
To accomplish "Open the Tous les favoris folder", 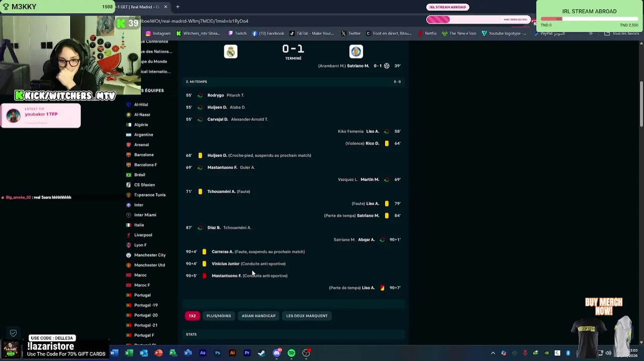I will click(621, 34).
